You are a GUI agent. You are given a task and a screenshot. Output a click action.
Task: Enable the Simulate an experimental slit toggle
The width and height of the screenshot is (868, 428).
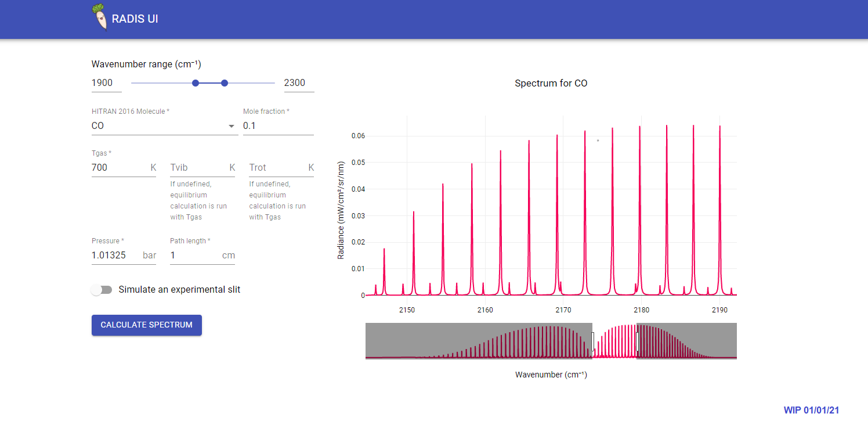point(102,290)
